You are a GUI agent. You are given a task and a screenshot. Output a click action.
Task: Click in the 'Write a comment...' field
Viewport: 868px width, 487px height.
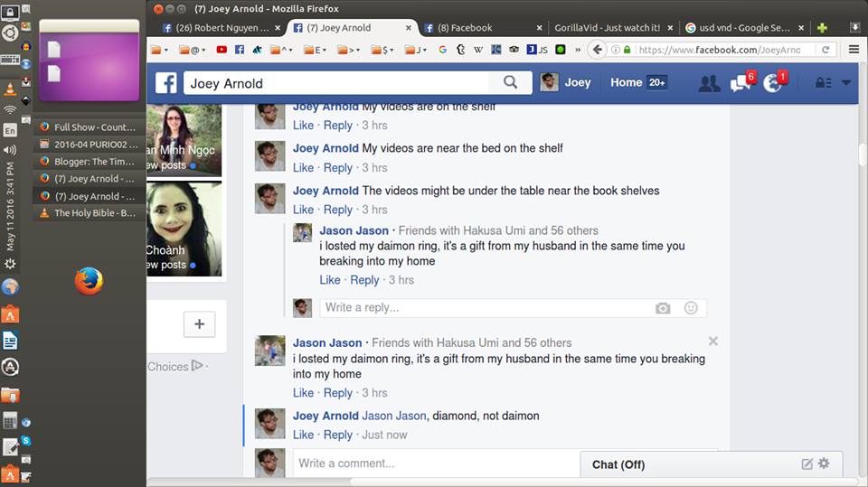pyautogui.click(x=436, y=464)
